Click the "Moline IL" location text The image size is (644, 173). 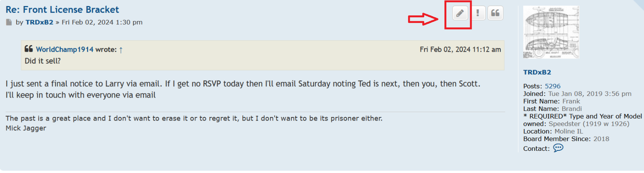click(568, 131)
